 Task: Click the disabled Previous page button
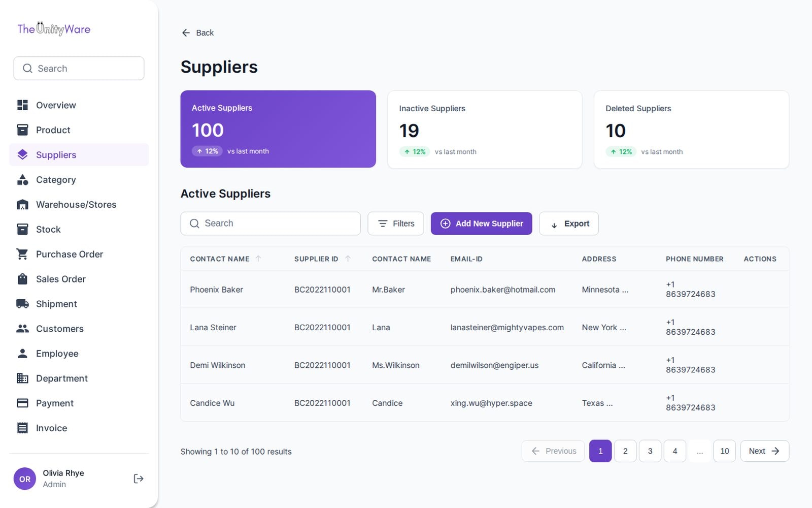(x=553, y=451)
